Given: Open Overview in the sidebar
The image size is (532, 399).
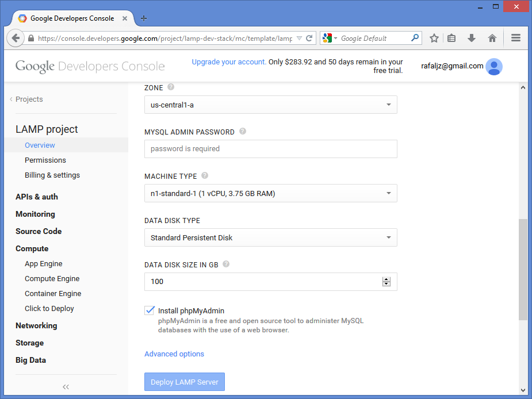Looking at the screenshot, I should point(40,145).
